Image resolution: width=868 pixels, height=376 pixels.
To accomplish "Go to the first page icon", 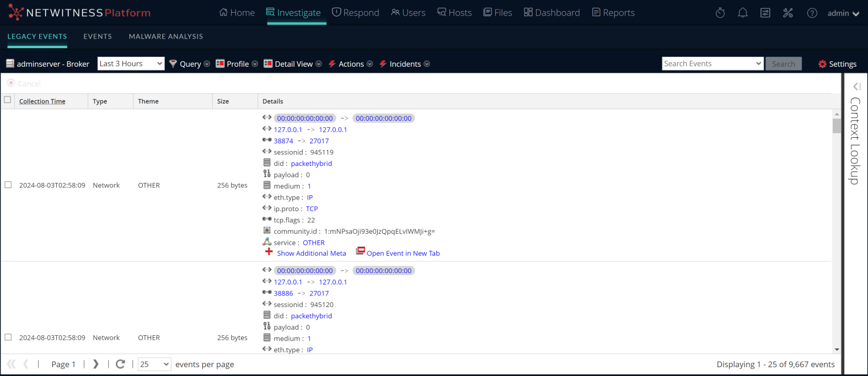I will click(11, 364).
